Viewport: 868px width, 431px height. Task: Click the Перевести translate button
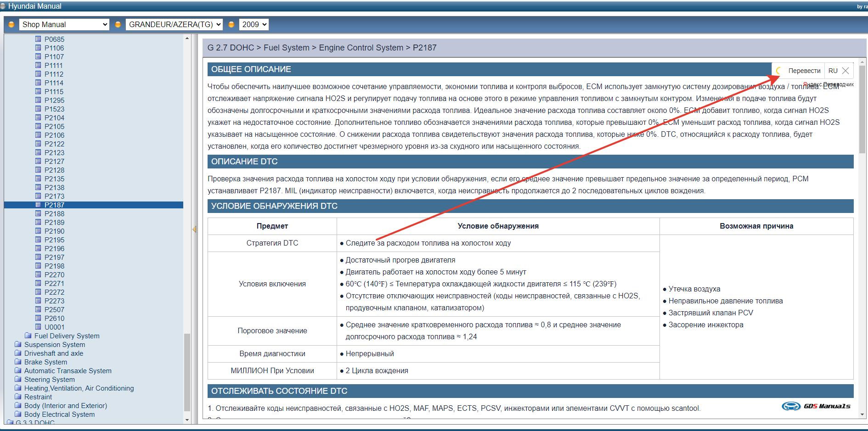click(x=804, y=71)
